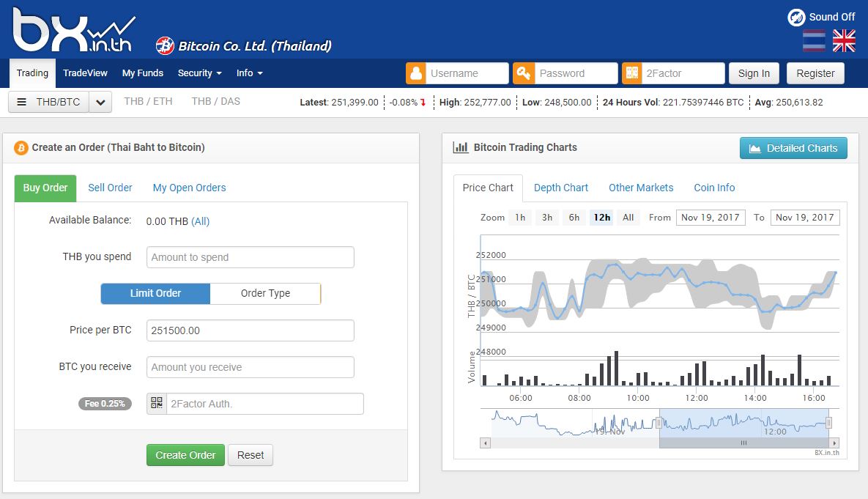Open the Info dropdown menu

pos(249,73)
